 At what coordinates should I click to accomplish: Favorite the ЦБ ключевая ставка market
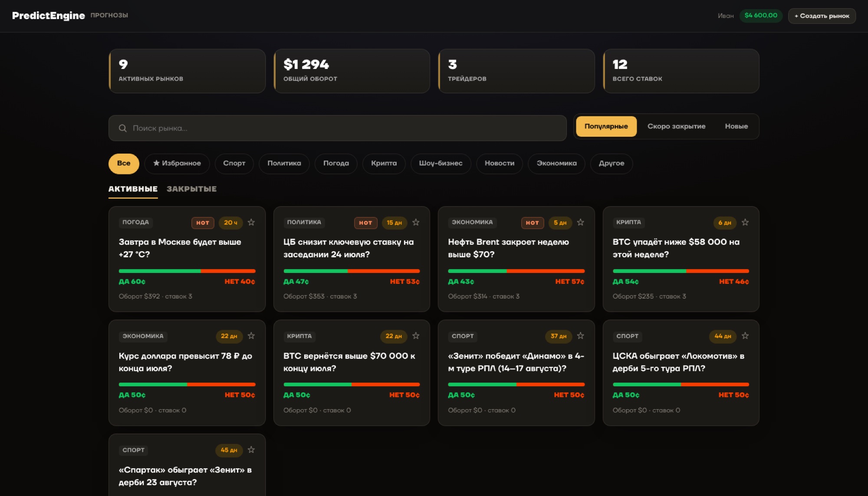416,223
